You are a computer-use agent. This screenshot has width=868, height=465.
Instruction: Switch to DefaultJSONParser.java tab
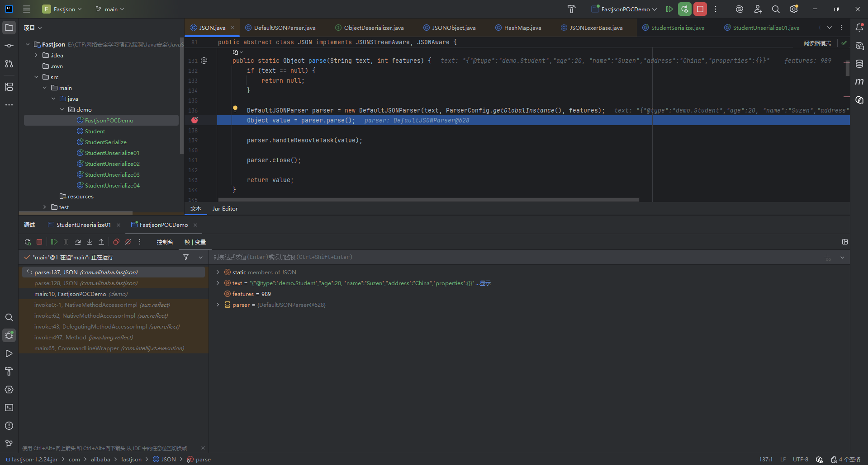coord(280,28)
